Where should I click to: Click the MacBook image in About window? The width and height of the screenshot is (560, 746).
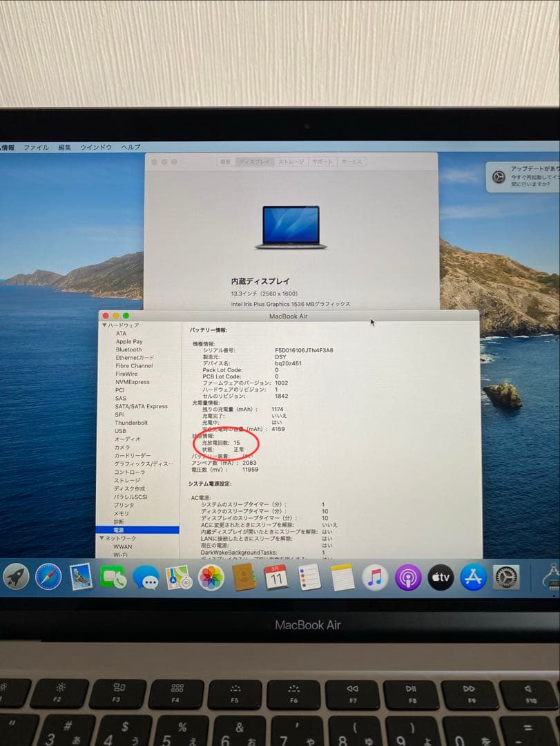tap(291, 227)
